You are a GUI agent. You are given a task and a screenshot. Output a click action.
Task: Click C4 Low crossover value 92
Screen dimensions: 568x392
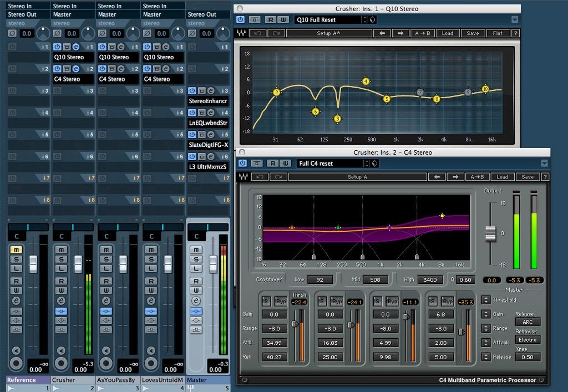320,279
